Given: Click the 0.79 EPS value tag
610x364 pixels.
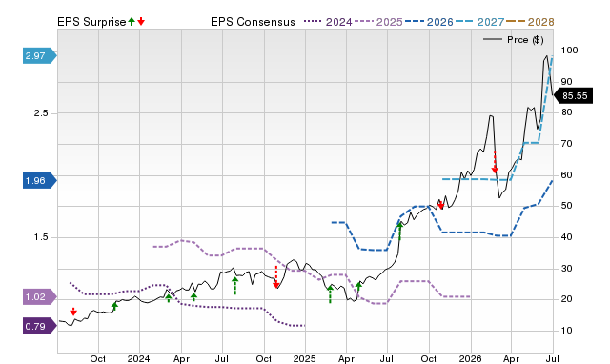Looking at the screenshot, I should [40, 326].
